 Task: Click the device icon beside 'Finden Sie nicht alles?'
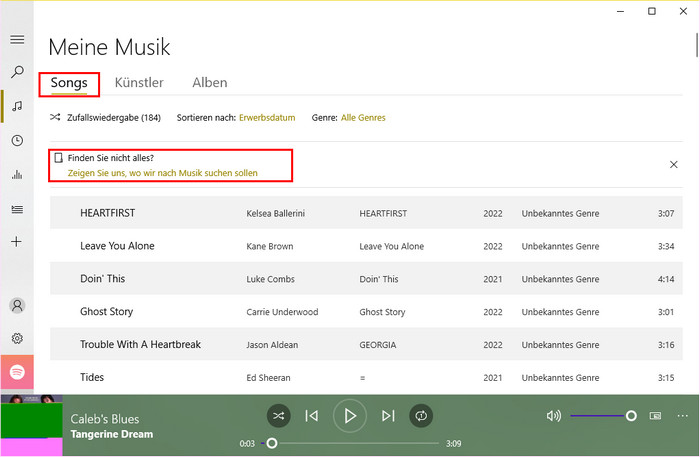coord(58,158)
